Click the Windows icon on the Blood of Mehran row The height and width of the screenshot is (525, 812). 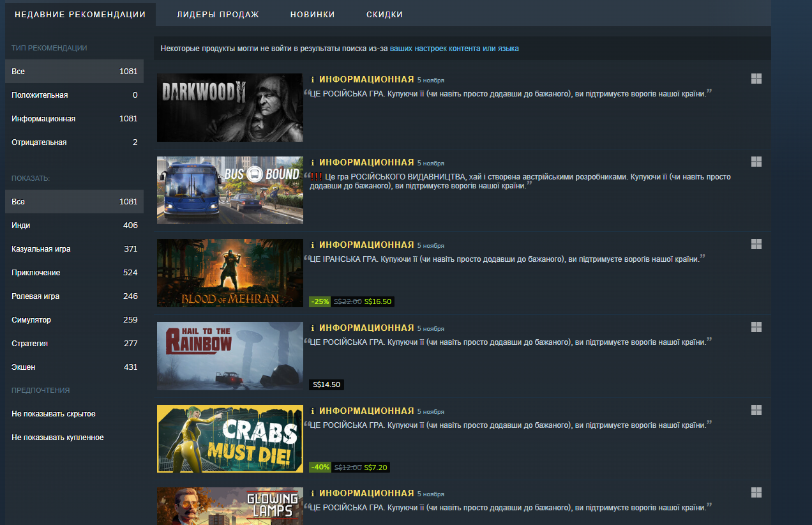(x=756, y=244)
